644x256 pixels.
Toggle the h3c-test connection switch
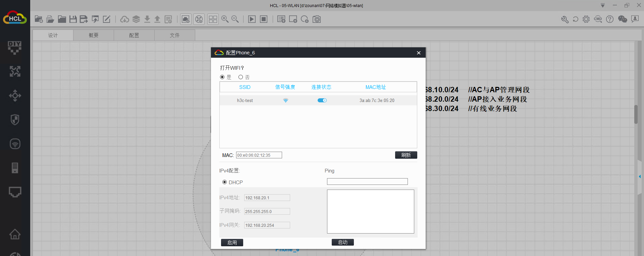point(322,100)
